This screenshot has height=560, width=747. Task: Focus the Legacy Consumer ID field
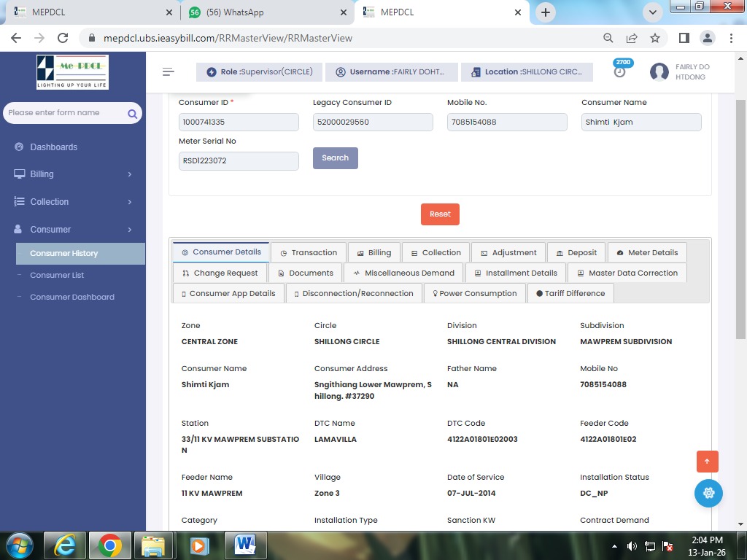tap(373, 122)
